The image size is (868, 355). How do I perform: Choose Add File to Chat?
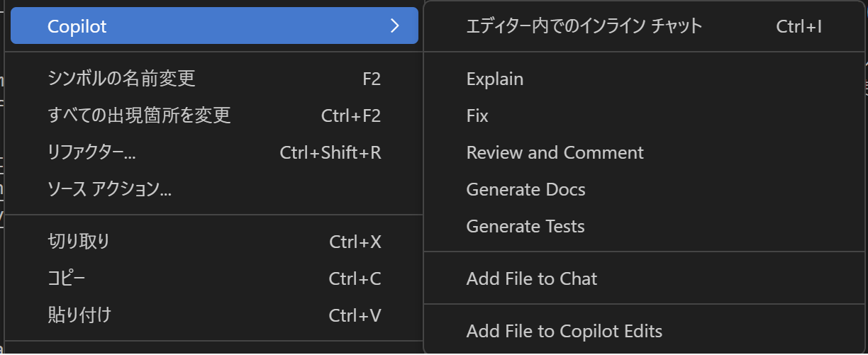click(x=532, y=279)
